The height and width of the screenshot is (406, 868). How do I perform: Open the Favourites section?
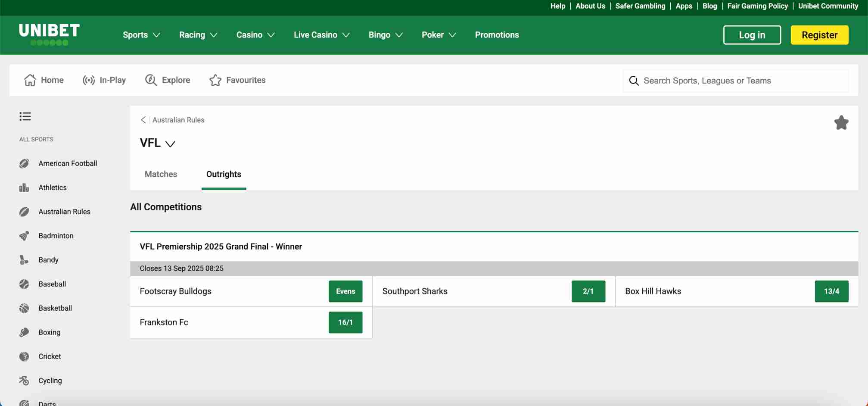tap(237, 80)
